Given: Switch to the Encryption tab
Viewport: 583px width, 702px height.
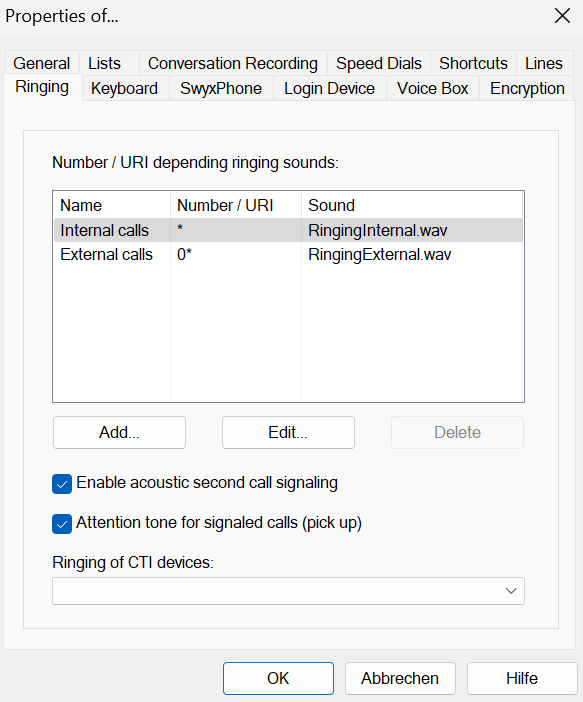Looking at the screenshot, I should click(527, 88).
